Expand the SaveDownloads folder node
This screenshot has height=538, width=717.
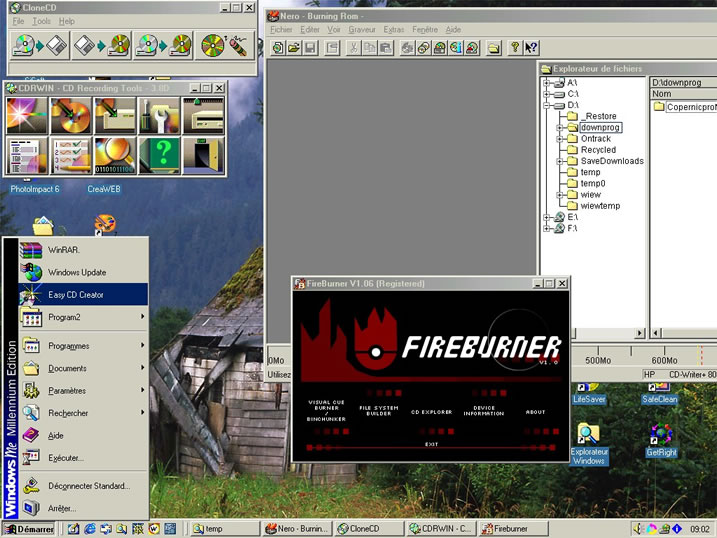560,161
